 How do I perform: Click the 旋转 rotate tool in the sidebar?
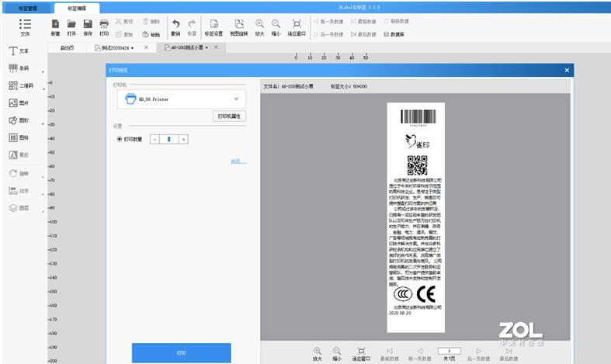[19, 173]
